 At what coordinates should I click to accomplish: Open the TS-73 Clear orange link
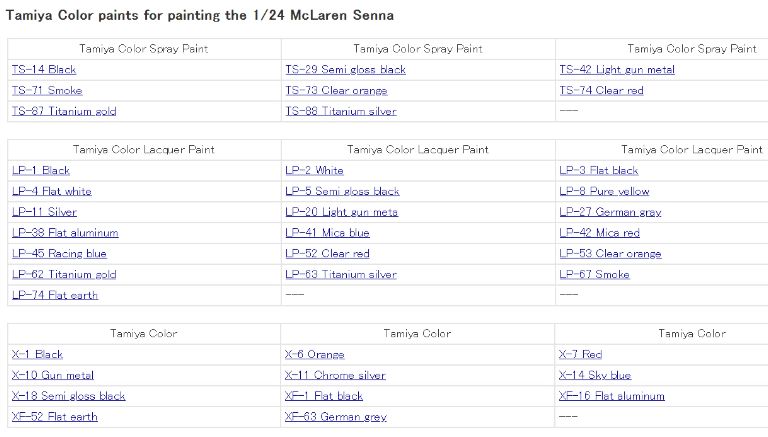pyautogui.click(x=335, y=91)
